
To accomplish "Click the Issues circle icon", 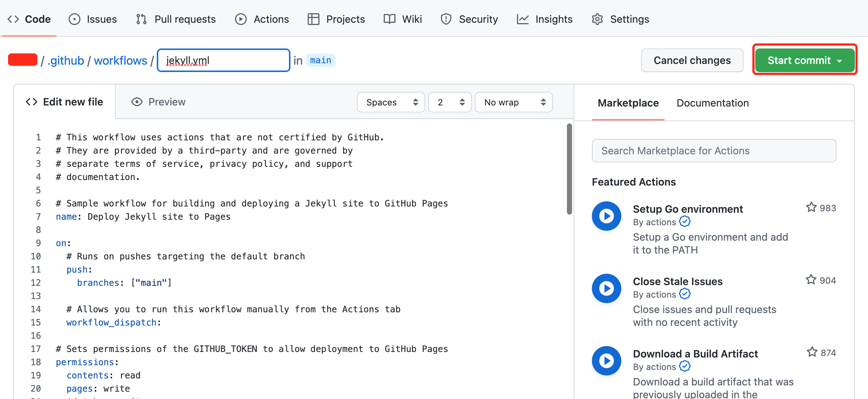I will click(75, 19).
